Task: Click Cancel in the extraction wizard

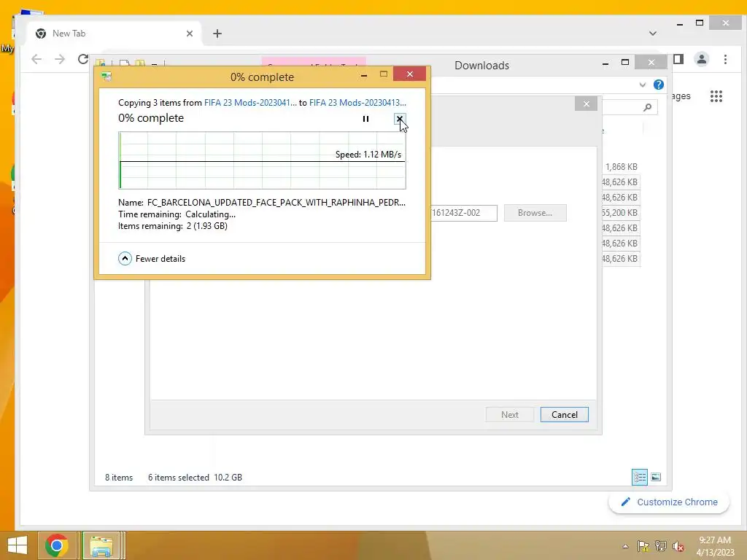Action: click(x=564, y=415)
